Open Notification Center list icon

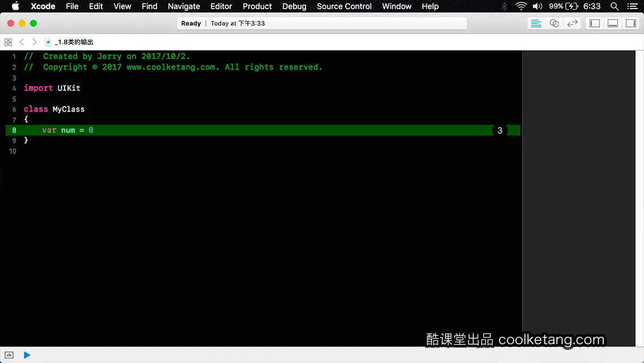[633, 6]
